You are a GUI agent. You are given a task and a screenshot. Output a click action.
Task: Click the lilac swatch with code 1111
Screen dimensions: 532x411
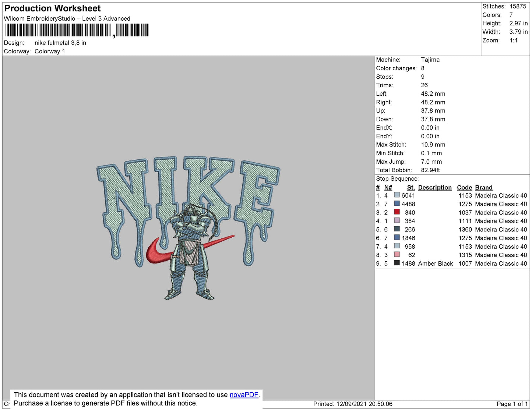point(397,220)
